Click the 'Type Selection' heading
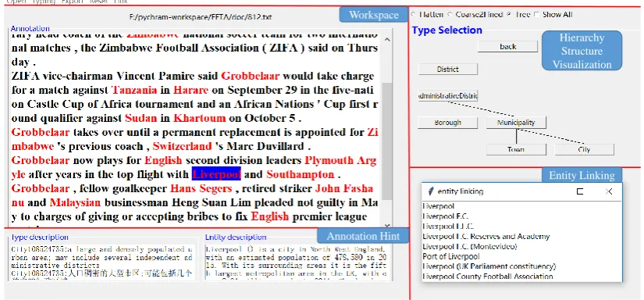 point(447,30)
